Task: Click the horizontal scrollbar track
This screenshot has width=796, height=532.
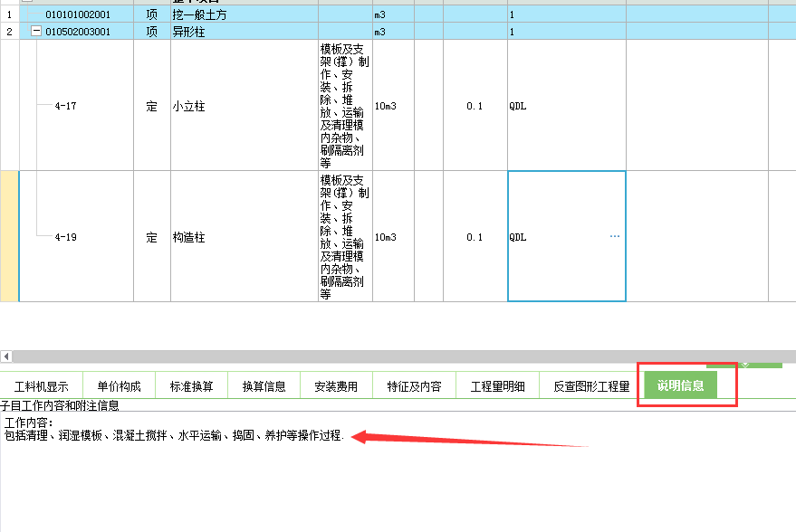Action: click(404, 356)
